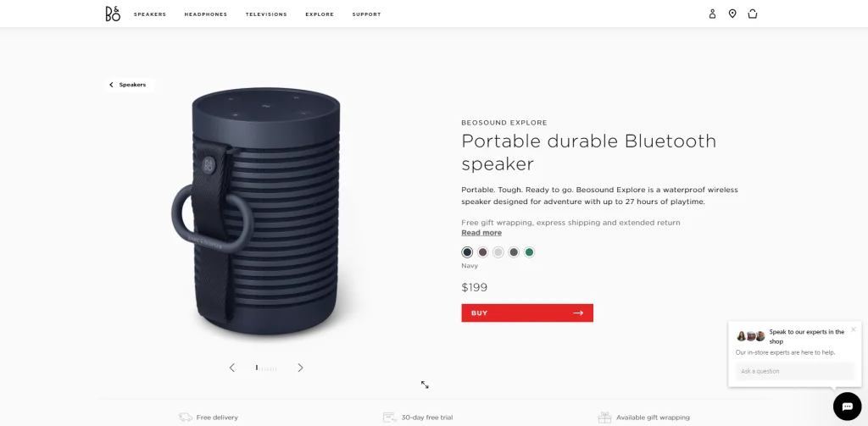868x426 pixels.
Task: Open the store locator pin icon
Action: click(732, 14)
